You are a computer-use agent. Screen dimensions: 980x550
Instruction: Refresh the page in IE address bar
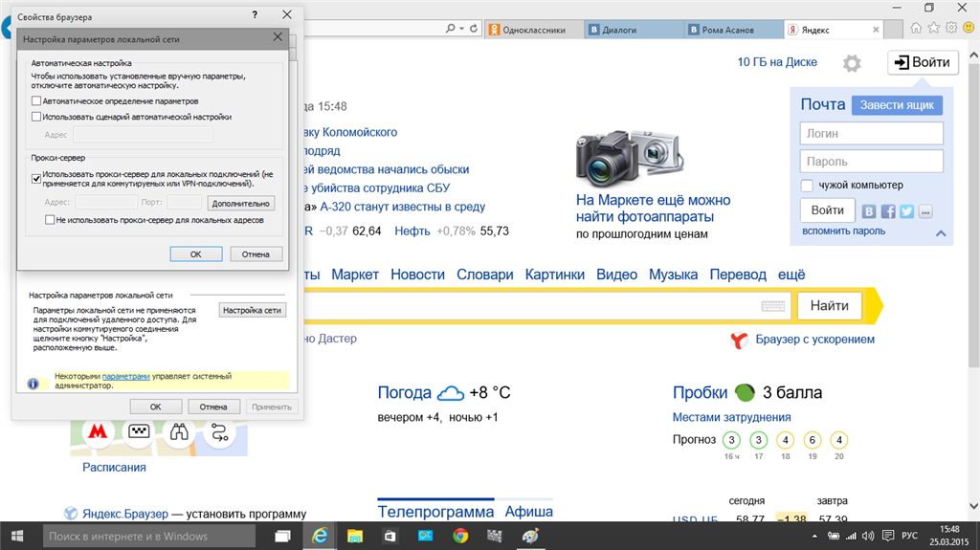(474, 29)
